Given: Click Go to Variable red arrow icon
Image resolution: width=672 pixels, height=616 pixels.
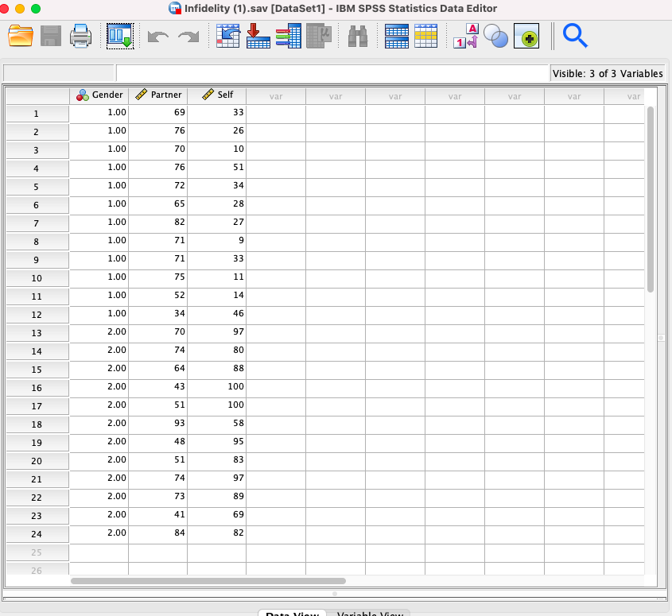Looking at the screenshot, I should pos(258,36).
